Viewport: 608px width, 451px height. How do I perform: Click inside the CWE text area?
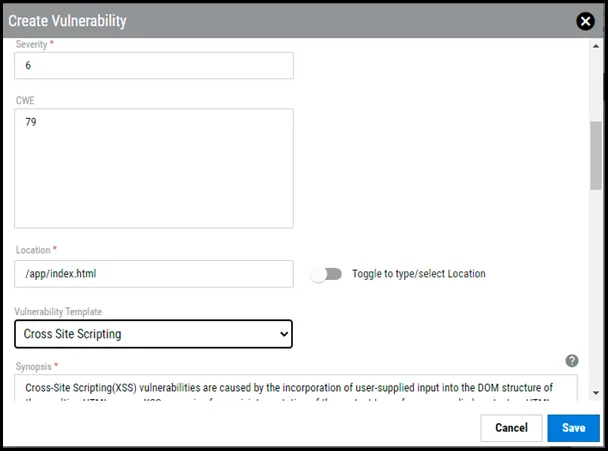coord(154,168)
